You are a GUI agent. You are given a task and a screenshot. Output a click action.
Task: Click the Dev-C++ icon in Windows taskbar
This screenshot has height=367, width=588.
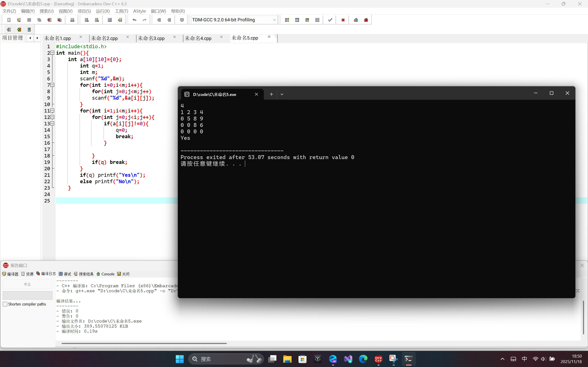point(378,359)
